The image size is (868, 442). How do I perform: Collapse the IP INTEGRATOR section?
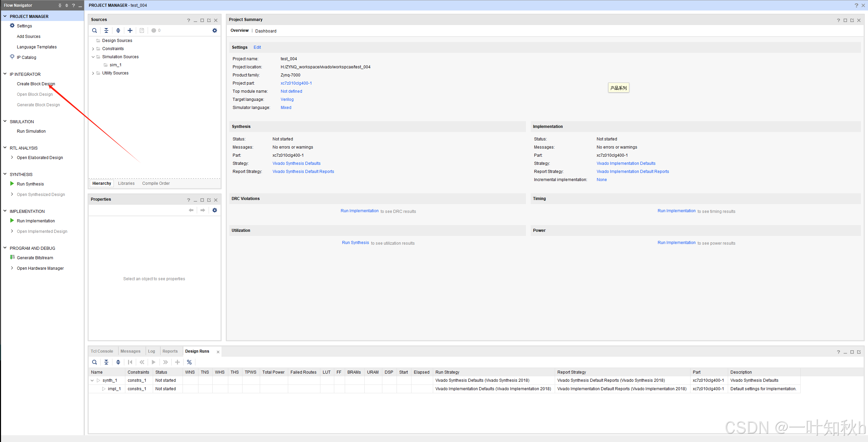tap(5, 74)
